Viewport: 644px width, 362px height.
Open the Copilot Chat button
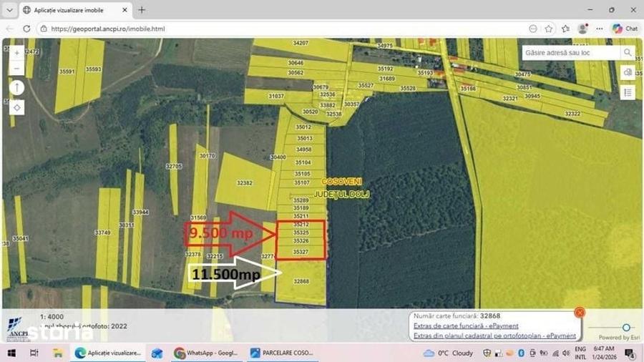coord(625,29)
